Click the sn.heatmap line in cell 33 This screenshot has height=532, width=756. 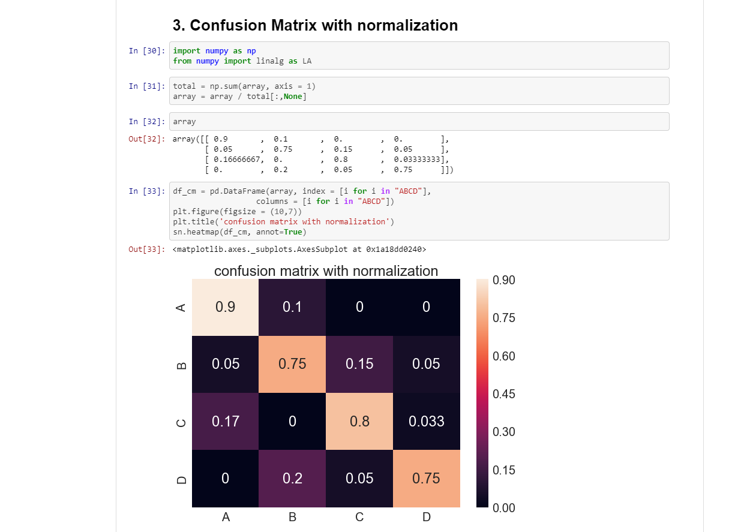239,232
